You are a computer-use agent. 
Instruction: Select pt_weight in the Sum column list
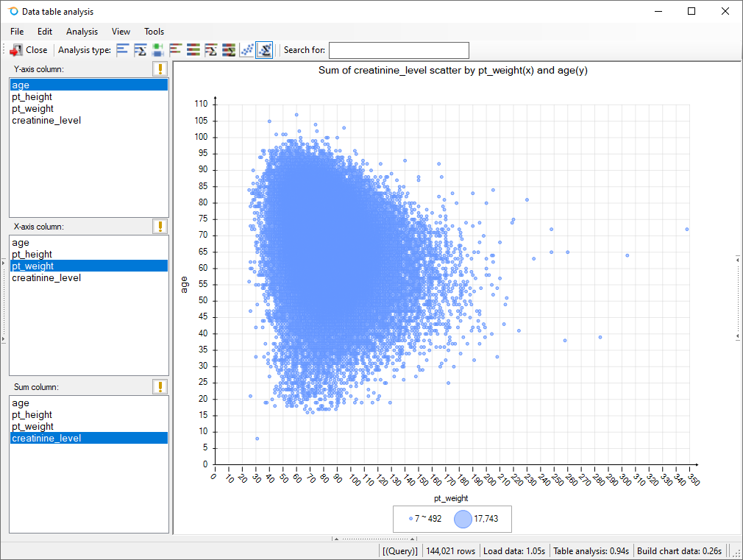(32, 427)
